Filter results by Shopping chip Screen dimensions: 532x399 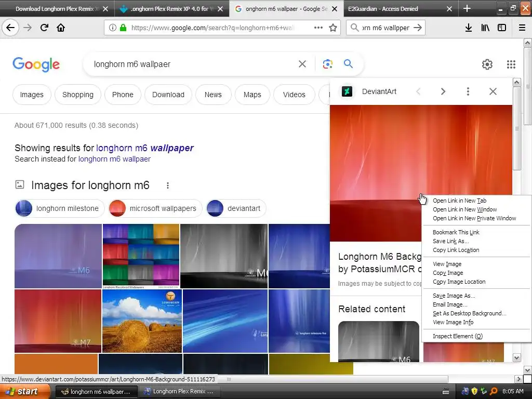point(78,95)
